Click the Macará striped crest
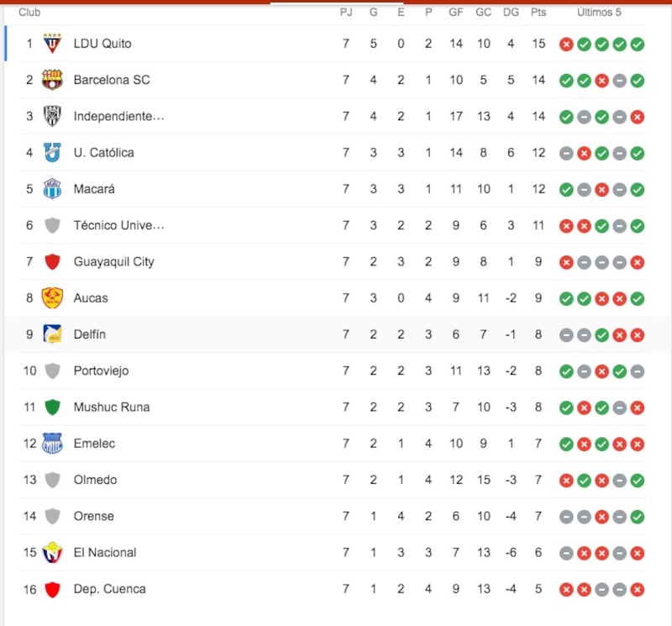This screenshot has height=626, width=672. click(52, 189)
